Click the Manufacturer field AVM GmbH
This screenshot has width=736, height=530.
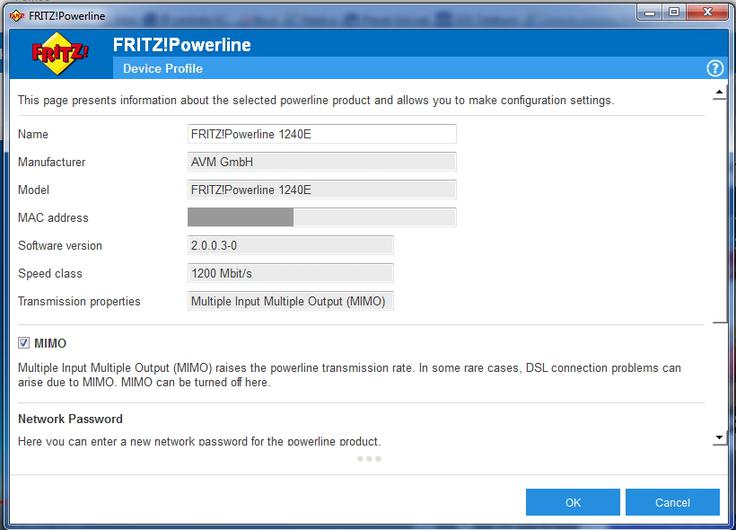322,162
